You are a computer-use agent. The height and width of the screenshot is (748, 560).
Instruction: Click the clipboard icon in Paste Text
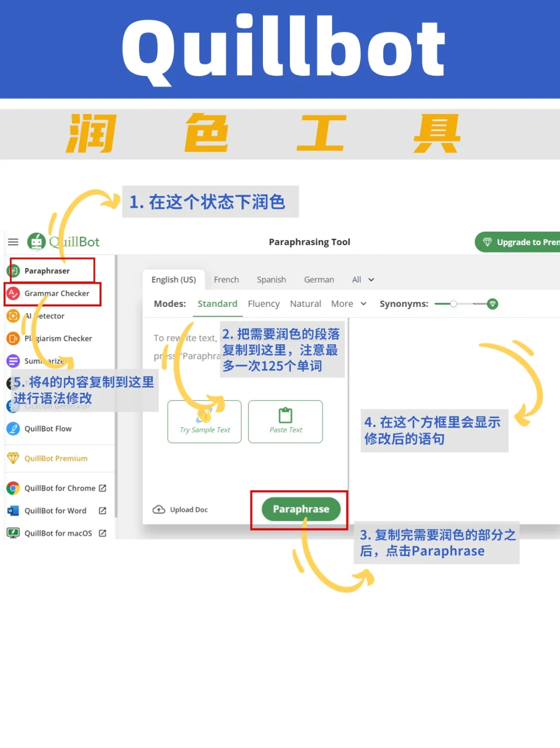286,415
